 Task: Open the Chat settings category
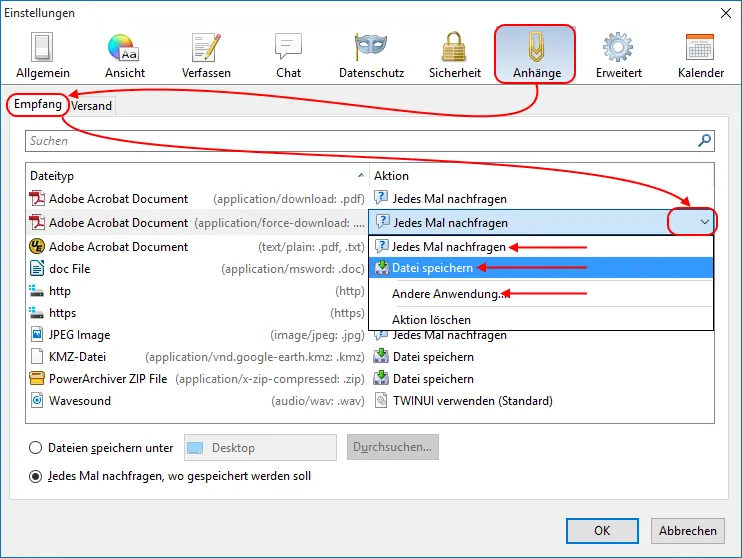point(288,55)
